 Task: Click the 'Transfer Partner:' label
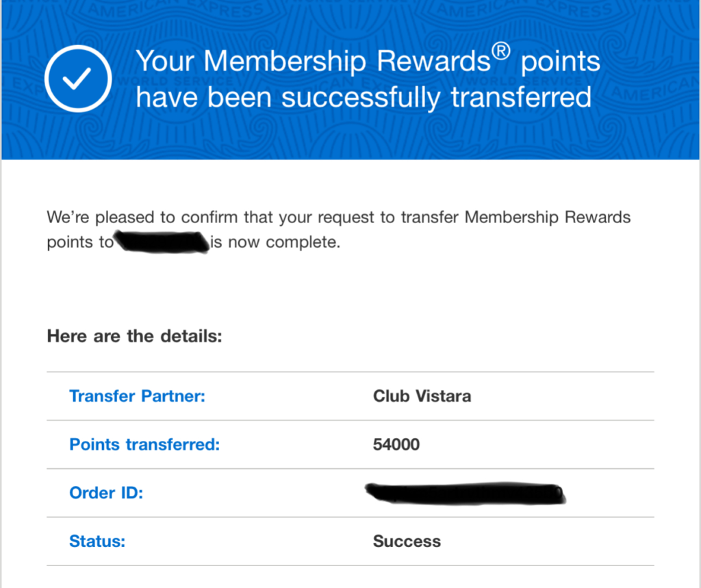[137, 396]
